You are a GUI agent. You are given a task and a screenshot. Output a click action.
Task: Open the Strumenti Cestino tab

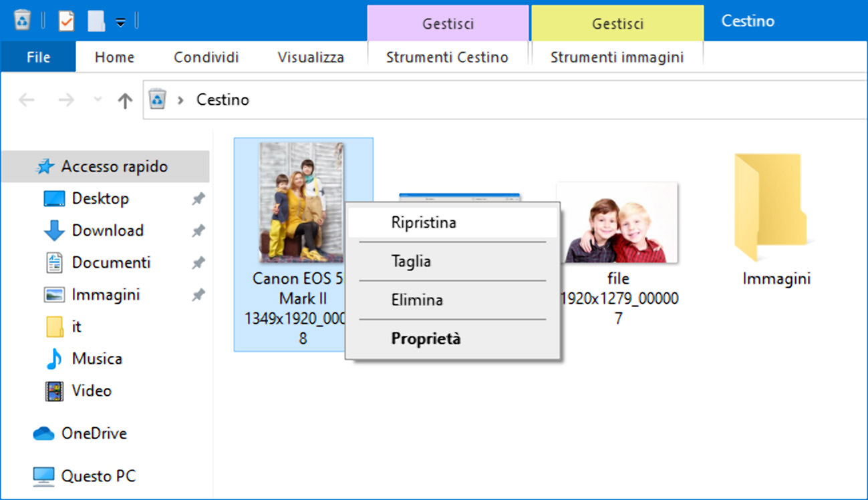[x=447, y=57]
